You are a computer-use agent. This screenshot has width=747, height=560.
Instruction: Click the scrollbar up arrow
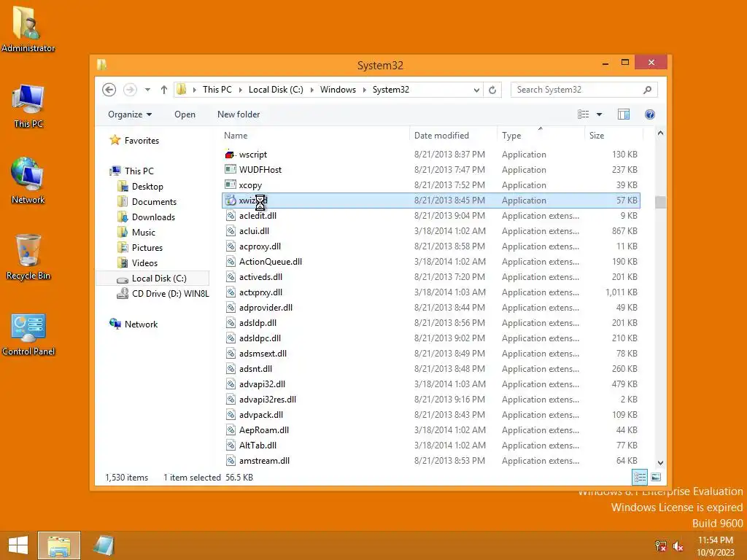(660, 133)
